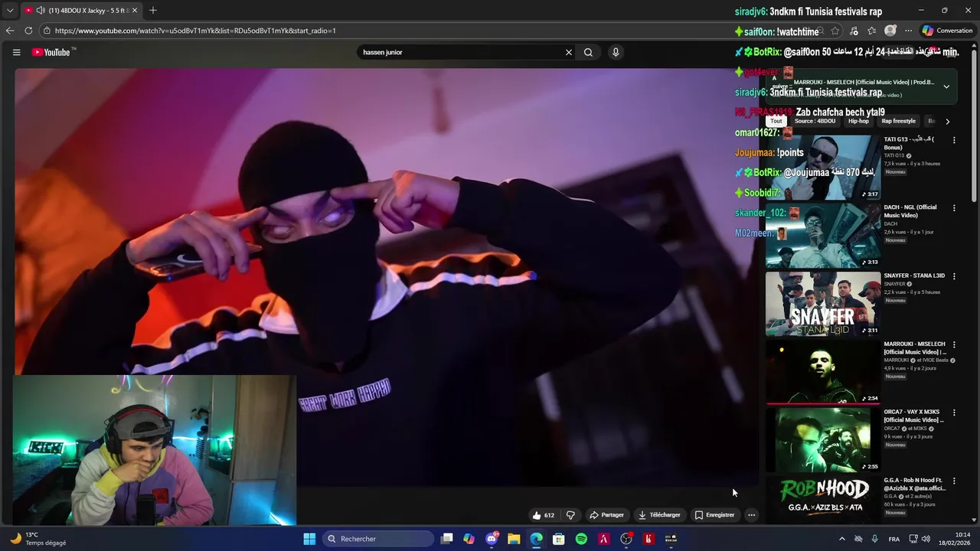Like the video showing 612 likes

[543, 515]
